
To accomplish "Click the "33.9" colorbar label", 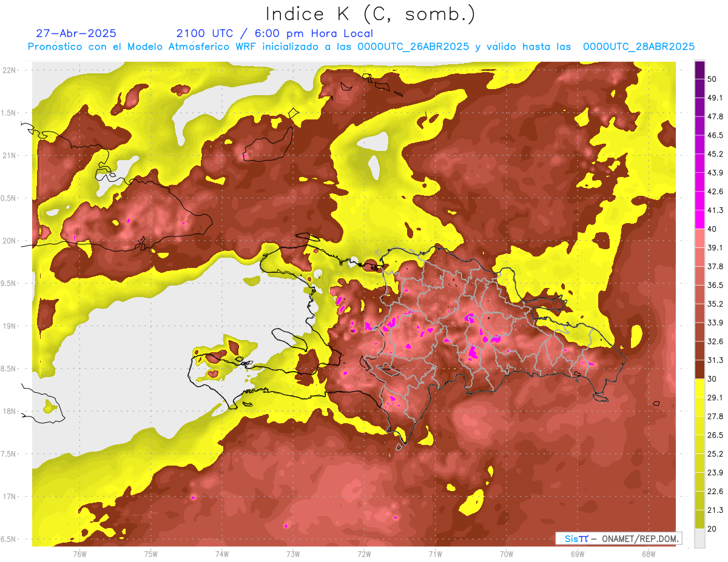I will (x=715, y=323).
